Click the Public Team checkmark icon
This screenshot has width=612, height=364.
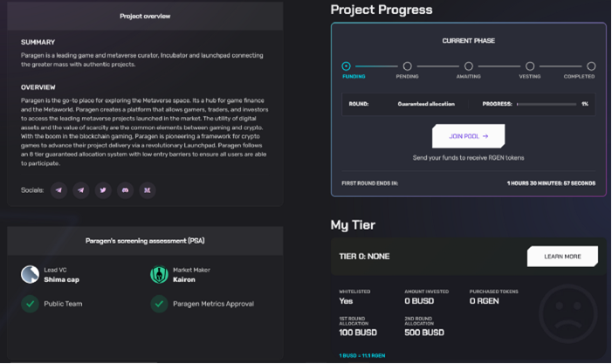coord(30,304)
